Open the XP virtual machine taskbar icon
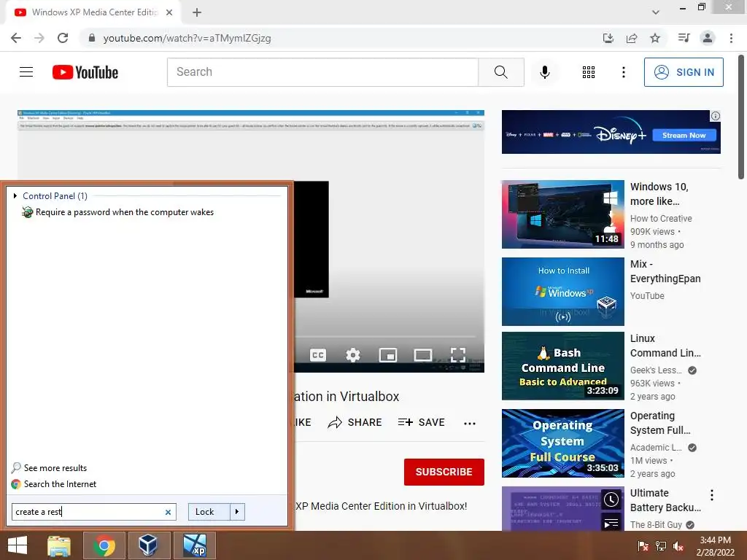 pos(194,545)
